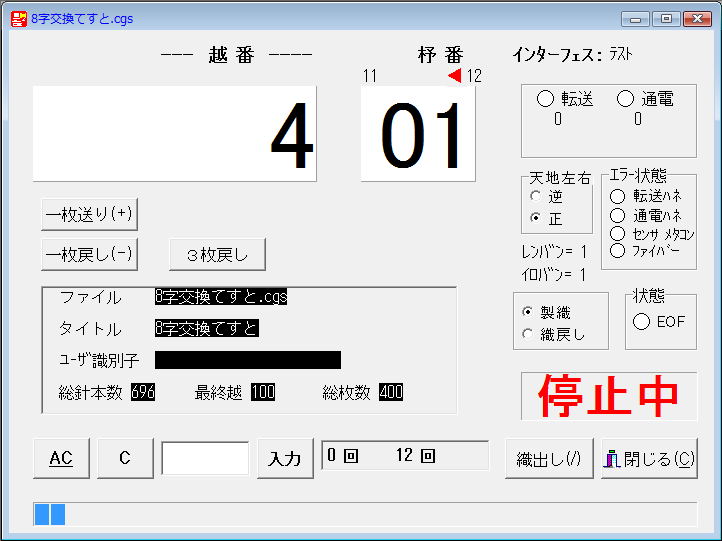Toggle the 通電ハネ error indicator
Screen dimensions: 722x541
click(x=617, y=215)
